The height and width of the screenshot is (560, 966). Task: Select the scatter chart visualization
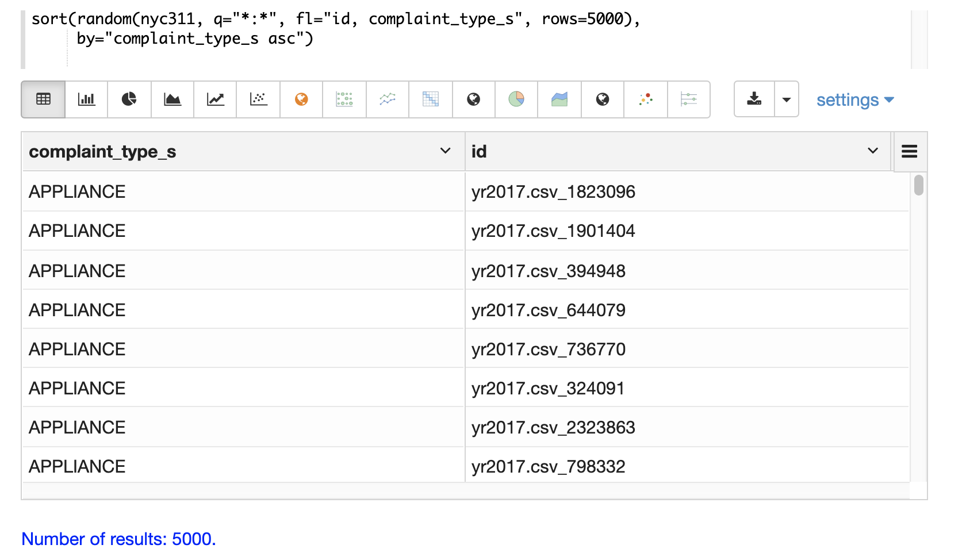coord(259,99)
